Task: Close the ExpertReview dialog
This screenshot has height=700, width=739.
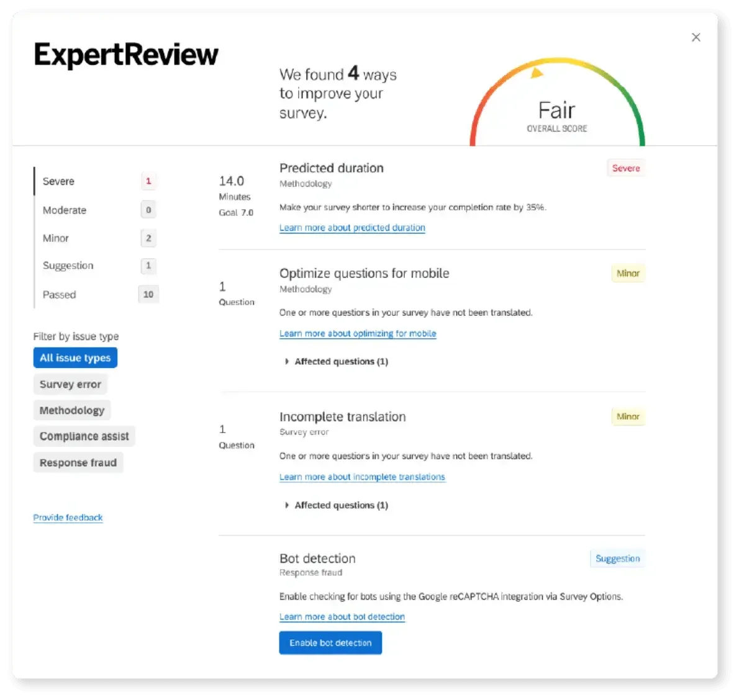Action: coord(696,37)
